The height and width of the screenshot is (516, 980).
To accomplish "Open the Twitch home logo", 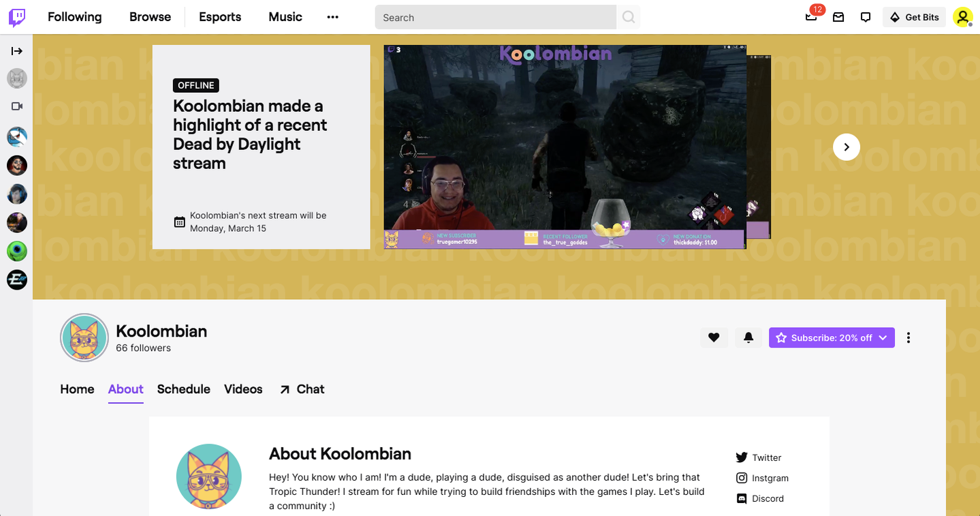I will (17, 17).
